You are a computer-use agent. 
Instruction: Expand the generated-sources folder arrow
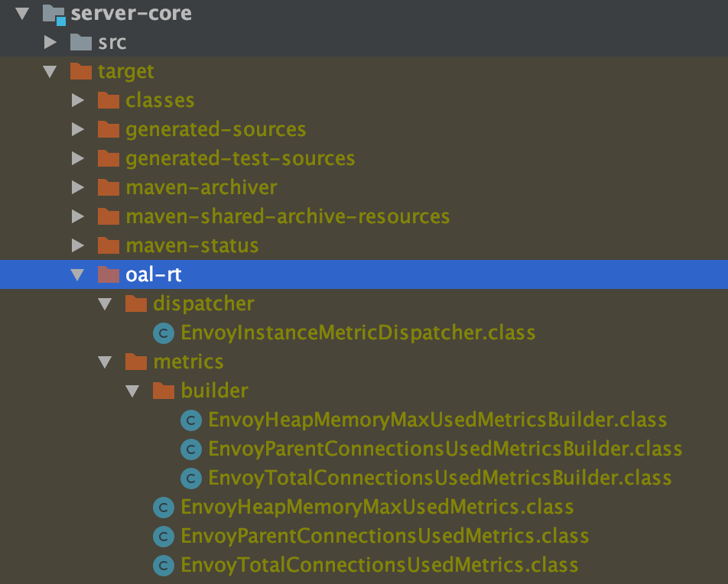coord(77,129)
